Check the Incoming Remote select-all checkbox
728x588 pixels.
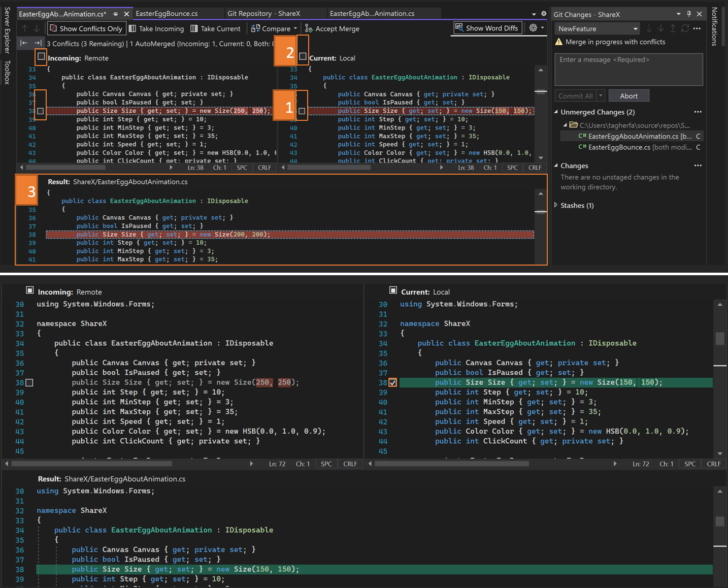(x=41, y=56)
